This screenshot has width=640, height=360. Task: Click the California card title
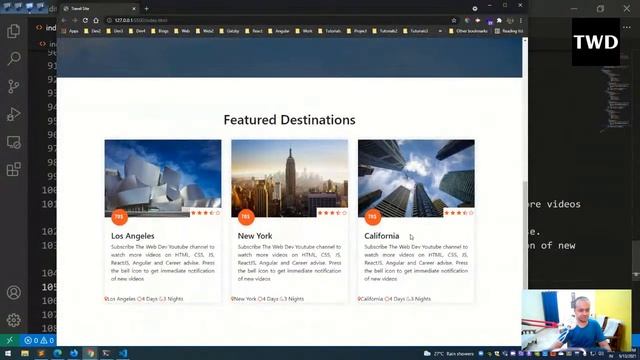coord(382,236)
